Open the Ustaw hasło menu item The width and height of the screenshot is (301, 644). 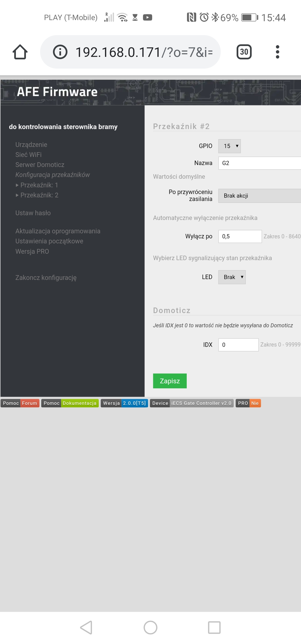pyautogui.click(x=33, y=213)
